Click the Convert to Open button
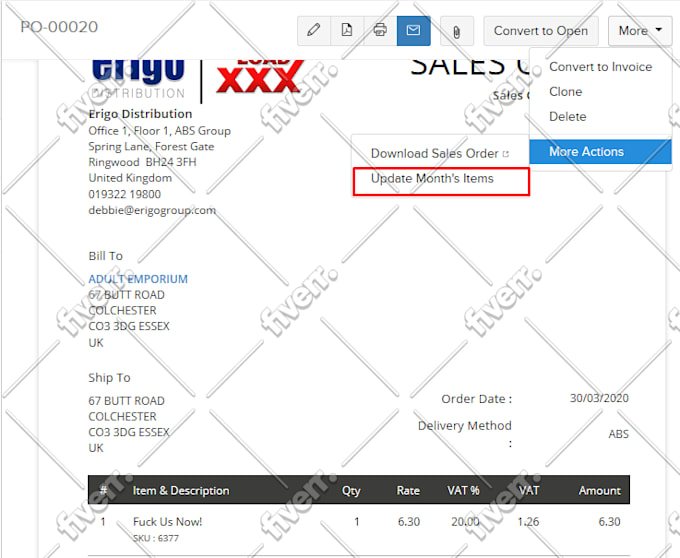The width and height of the screenshot is (680, 558). pyautogui.click(x=541, y=31)
